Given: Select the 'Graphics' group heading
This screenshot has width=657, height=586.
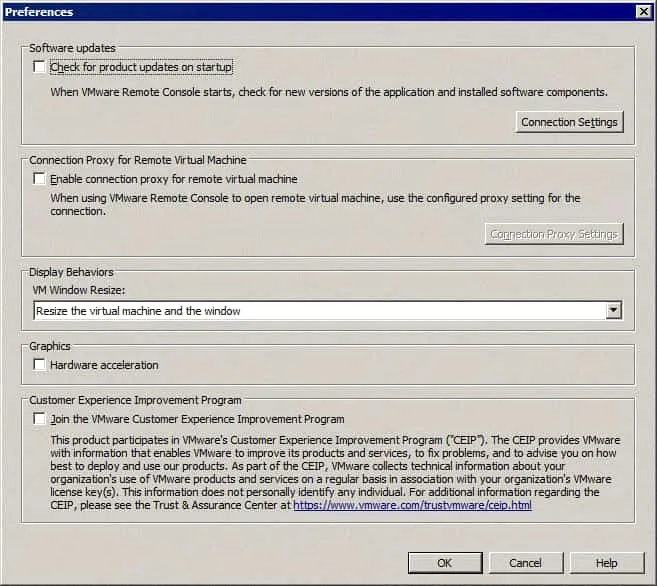Looking at the screenshot, I should (x=52, y=346).
